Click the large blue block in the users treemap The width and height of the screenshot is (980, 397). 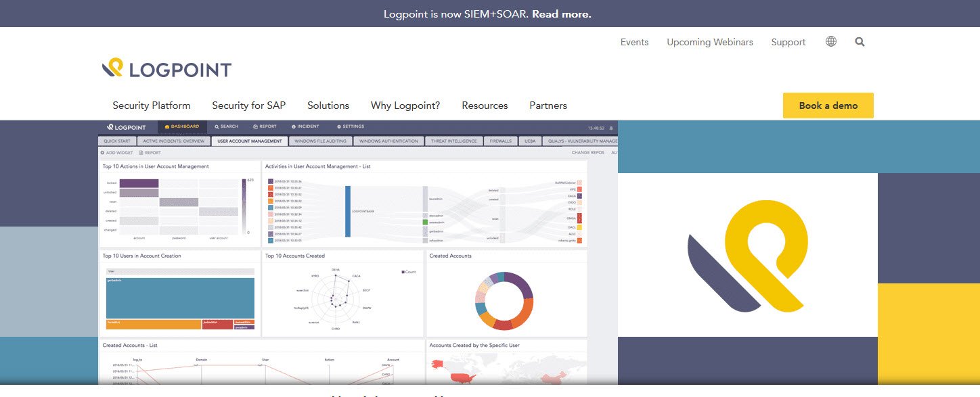coord(180,298)
